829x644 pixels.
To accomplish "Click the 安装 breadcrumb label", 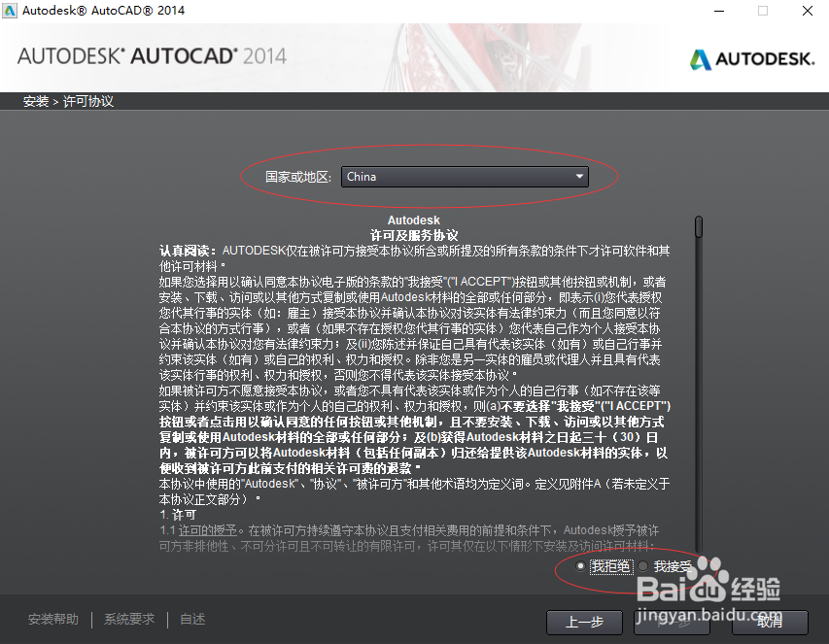I will [36, 100].
